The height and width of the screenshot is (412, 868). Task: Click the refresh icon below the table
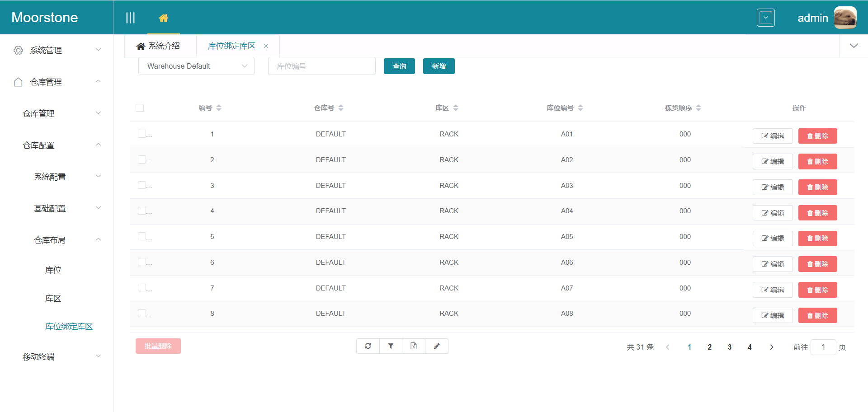point(368,346)
